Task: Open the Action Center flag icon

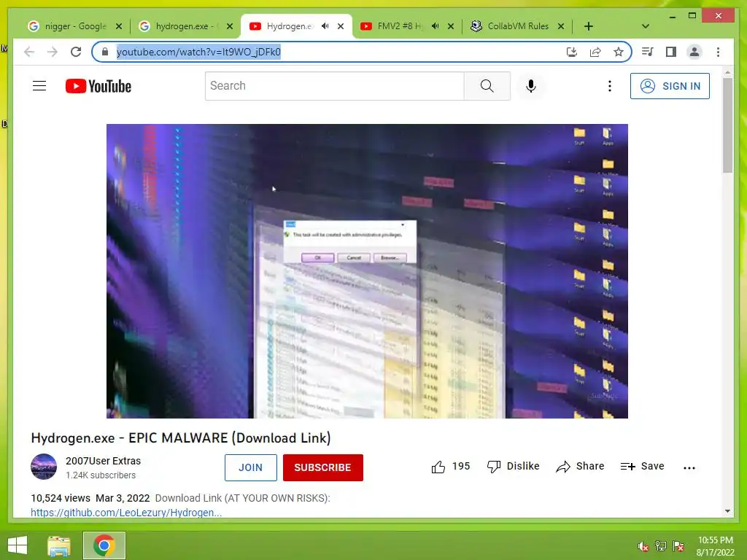Action: 678,547
